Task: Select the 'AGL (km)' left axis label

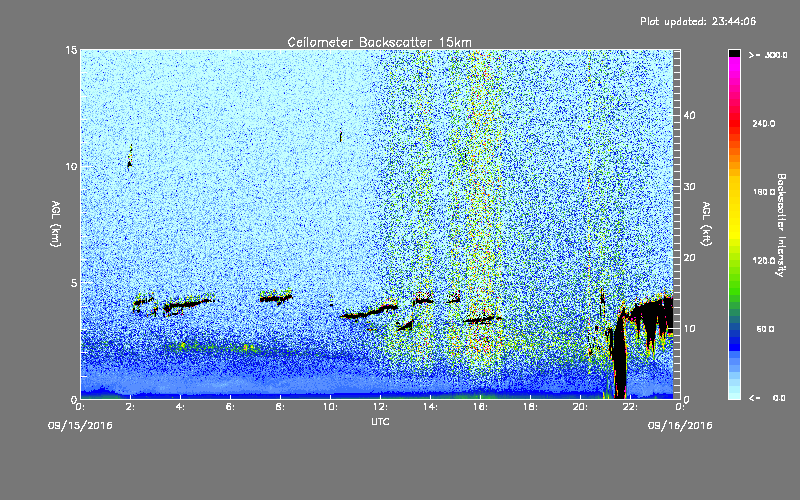Action: click(56, 224)
